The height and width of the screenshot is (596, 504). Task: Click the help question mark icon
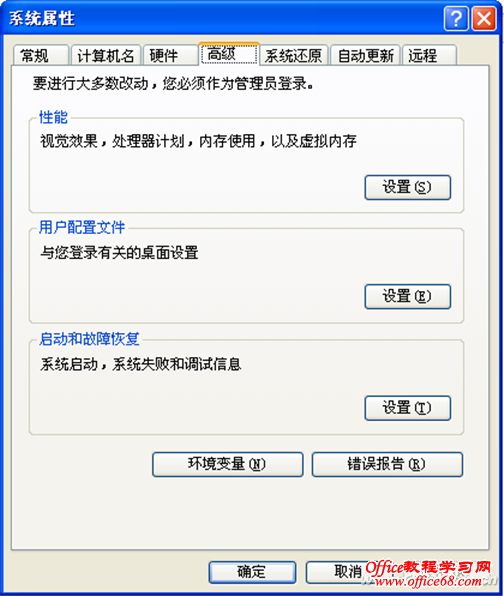pos(456,18)
